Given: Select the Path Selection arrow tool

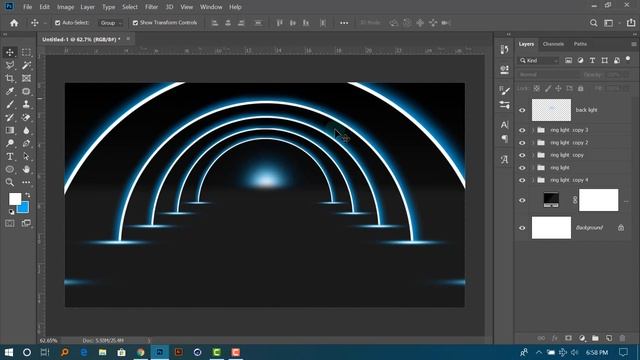Looking at the screenshot, I should [26, 156].
